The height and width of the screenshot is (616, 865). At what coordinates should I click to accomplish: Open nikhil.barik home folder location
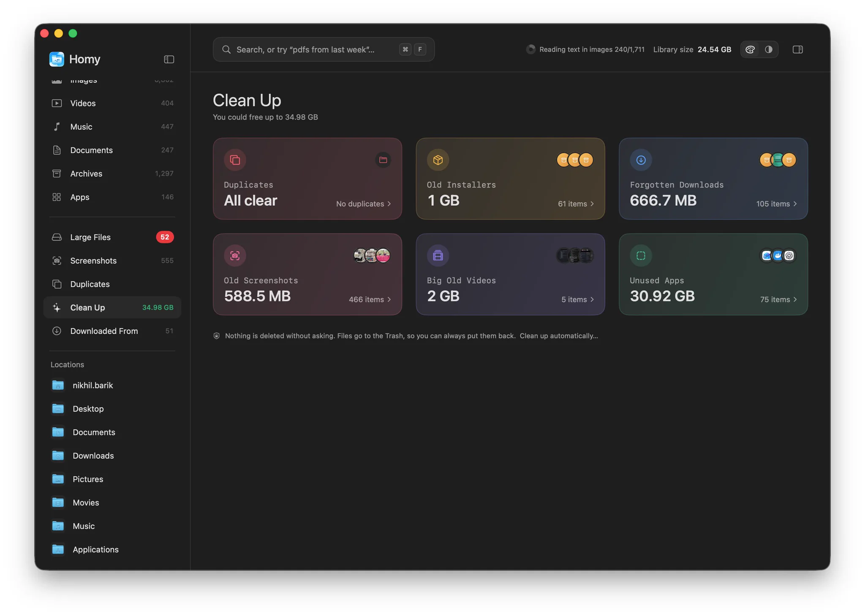pyautogui.click(x=112, y=385)
